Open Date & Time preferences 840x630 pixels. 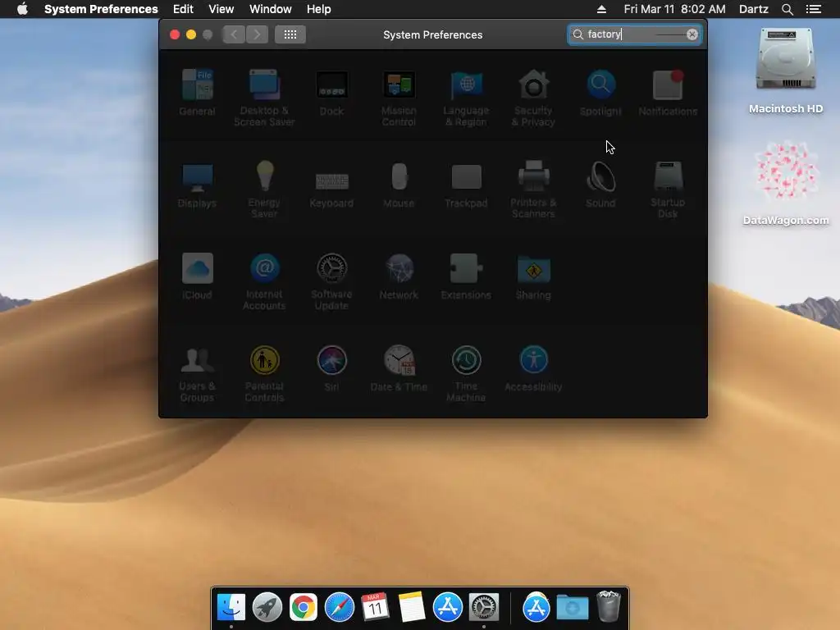[x=399, y=368]
